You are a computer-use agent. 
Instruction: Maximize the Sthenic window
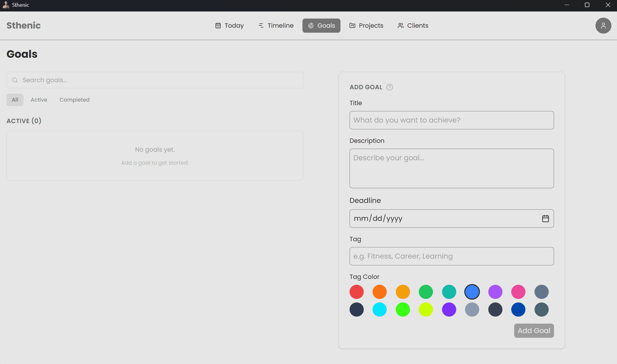[587, 5]
